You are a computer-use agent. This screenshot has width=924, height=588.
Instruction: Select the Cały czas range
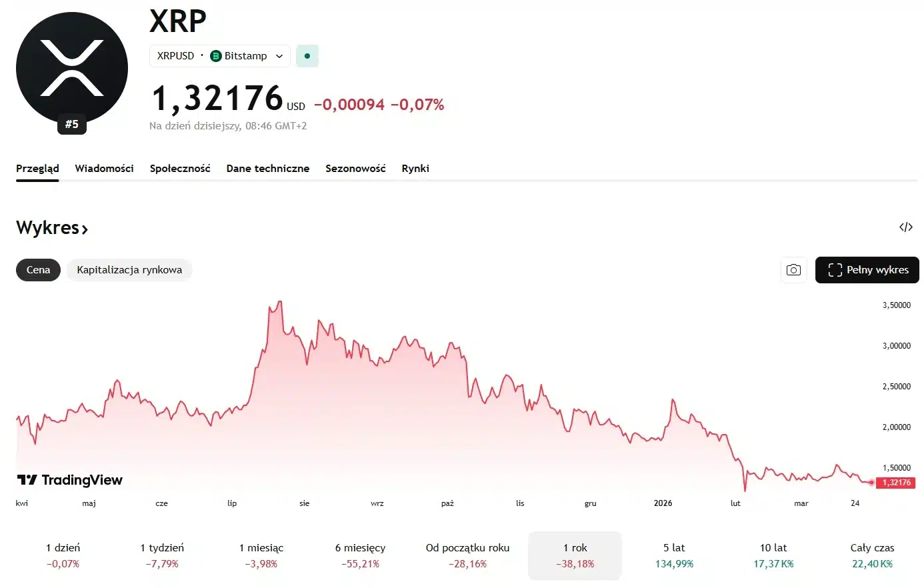click(872, 555)
